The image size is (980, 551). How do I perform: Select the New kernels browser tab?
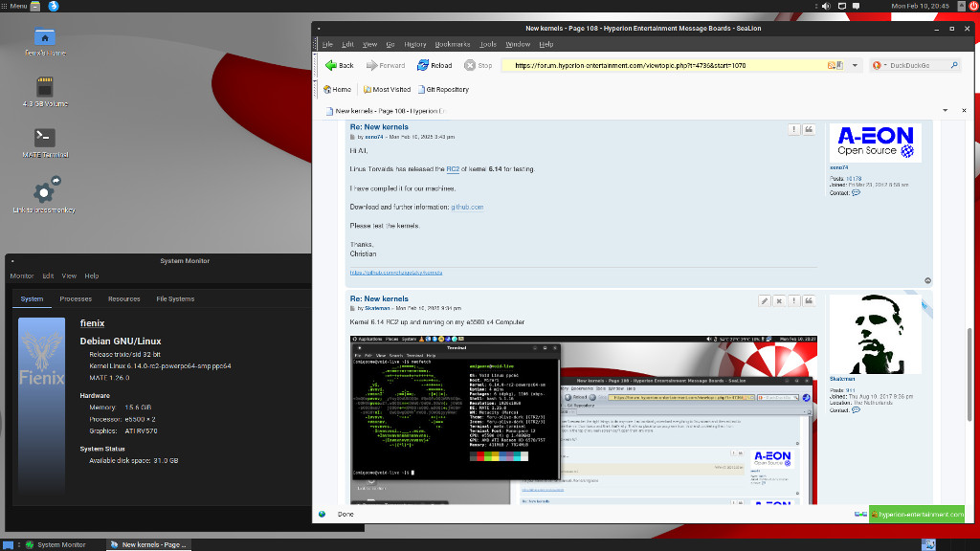click(386, 111)
